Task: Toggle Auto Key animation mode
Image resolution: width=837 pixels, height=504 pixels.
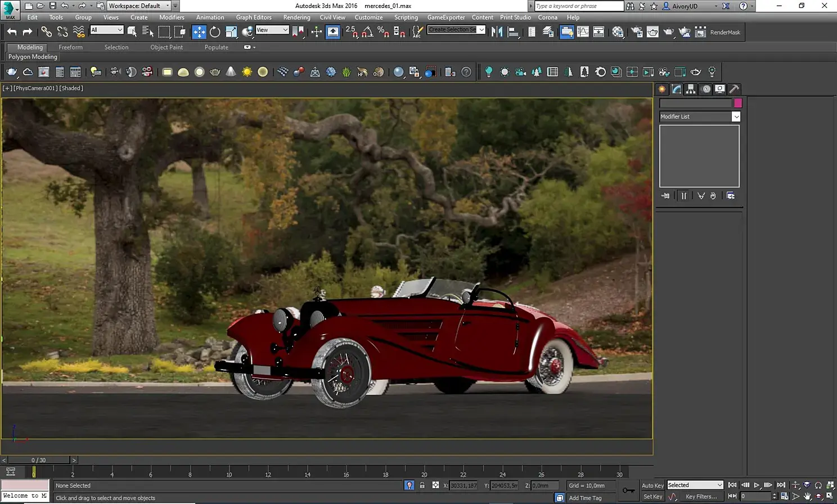Action: [652, 485]
